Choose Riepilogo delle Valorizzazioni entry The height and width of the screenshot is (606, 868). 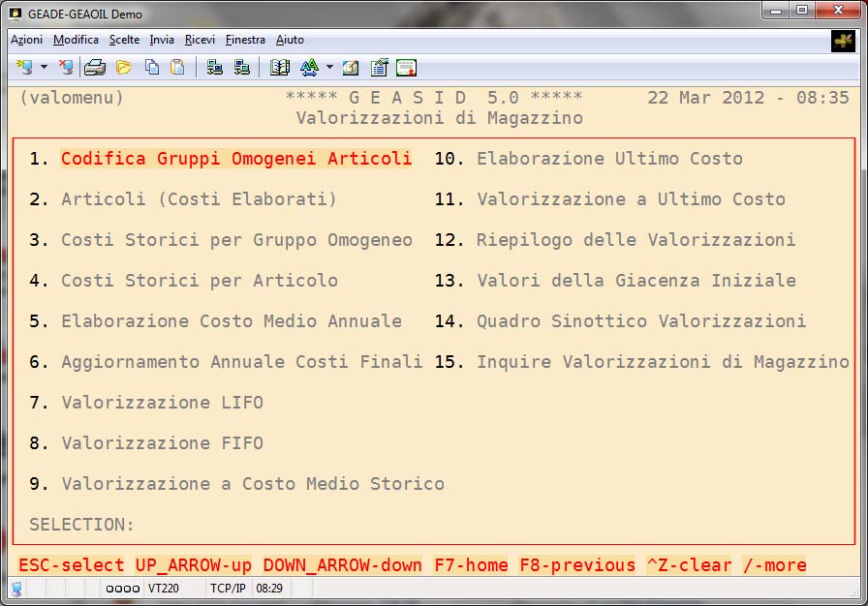[x=635, y=240]
